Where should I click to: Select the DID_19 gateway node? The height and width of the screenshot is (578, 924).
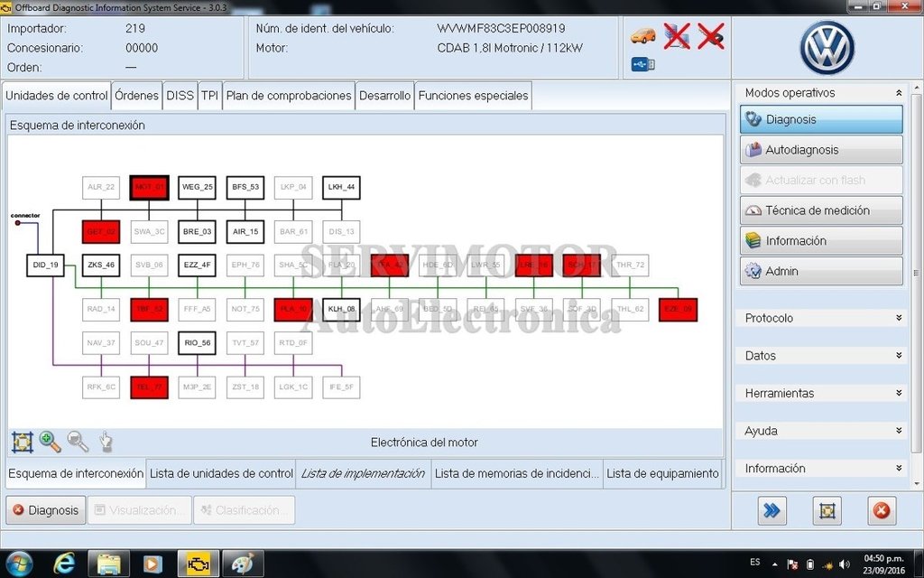(45, 266)
